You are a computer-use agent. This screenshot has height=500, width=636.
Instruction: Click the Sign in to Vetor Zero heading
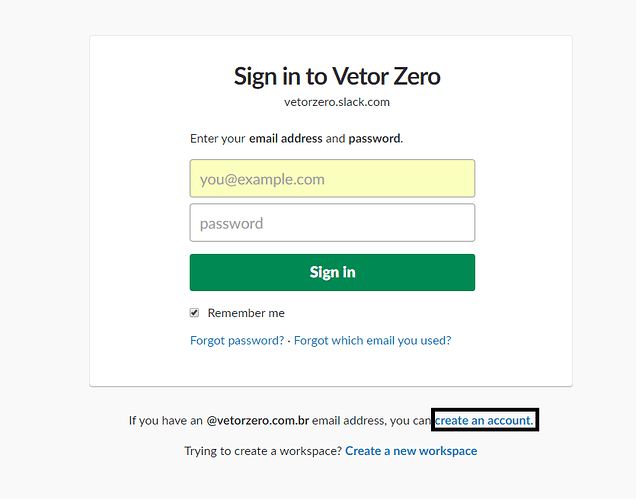[337, 76]
